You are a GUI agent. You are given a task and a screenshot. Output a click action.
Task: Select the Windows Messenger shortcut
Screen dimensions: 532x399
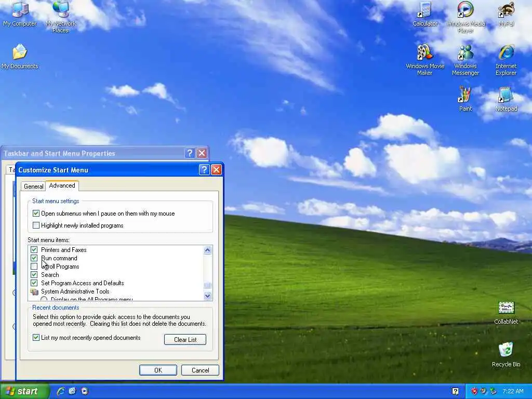click(465, 60)
